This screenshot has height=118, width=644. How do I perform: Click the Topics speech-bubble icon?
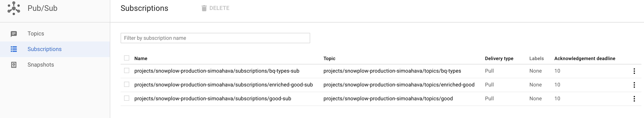(x=14, y=34)
